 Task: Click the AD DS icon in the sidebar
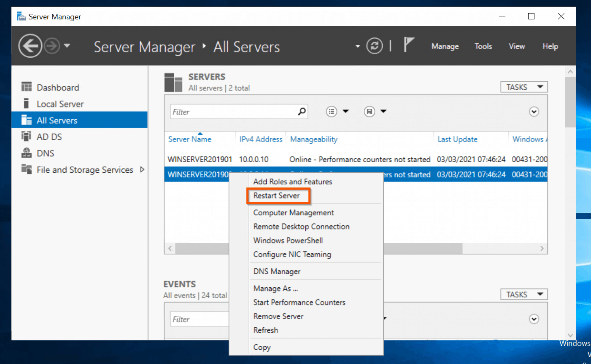tap(26, 136)
